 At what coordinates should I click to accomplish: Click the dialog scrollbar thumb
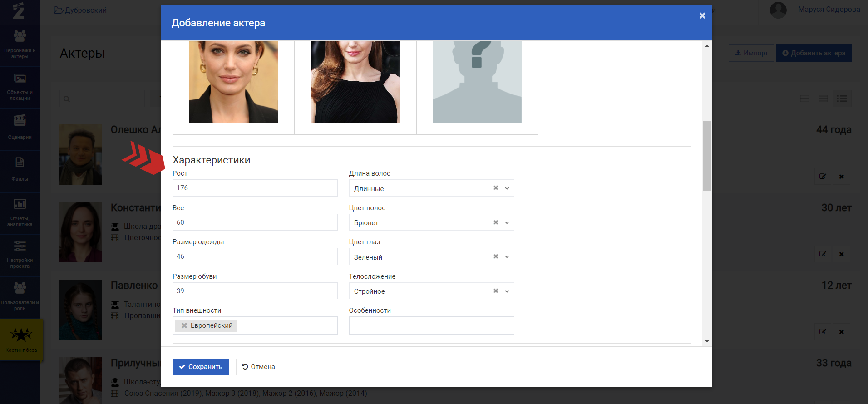coord(707,156)
